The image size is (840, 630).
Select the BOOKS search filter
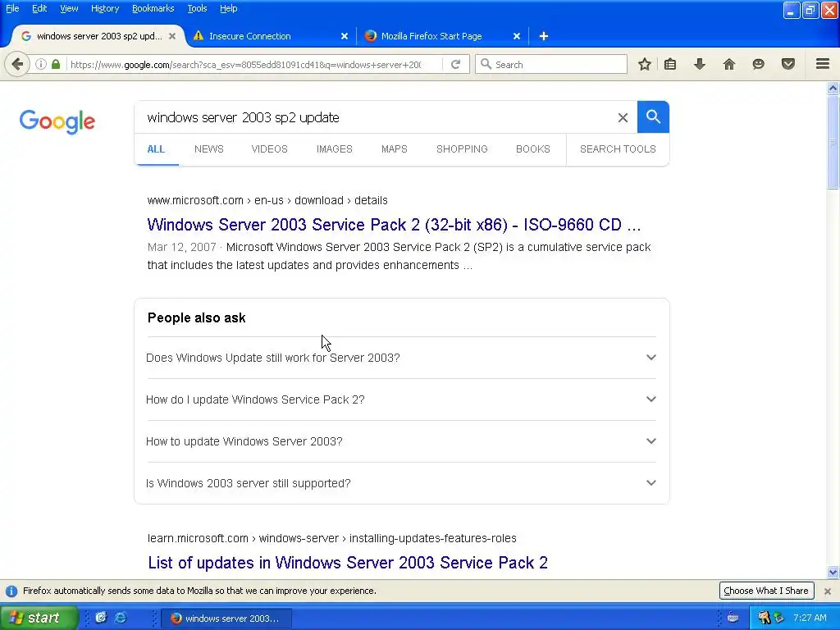pos(533,149)
